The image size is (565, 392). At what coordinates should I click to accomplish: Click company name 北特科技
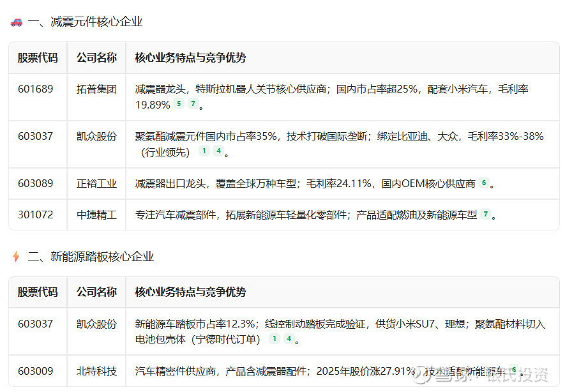[x=96, y=371]
